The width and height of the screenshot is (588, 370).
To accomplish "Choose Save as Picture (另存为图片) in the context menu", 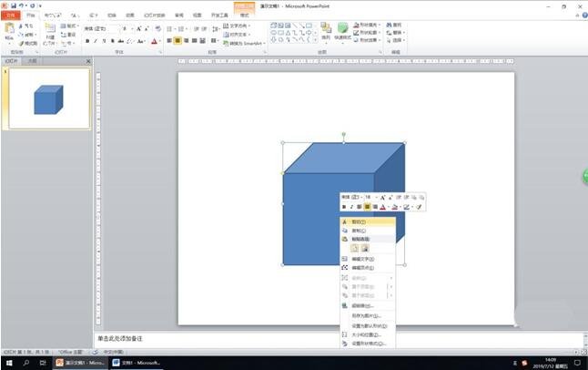I will pyautogui.click(x=368, y=316).
